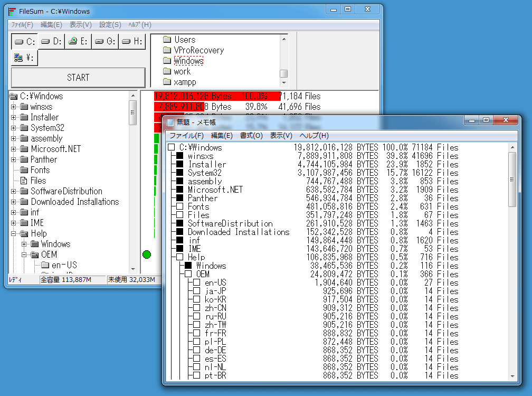The width and height of the screenshot is (532, 396).
Task: Click the red winsxs folder icon
Action: [x=24, y=107]
